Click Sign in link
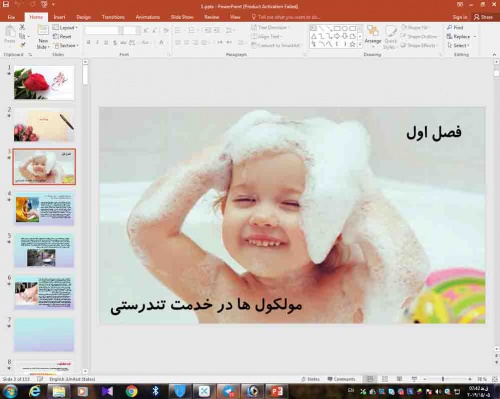500x399 pixels. 460,17
